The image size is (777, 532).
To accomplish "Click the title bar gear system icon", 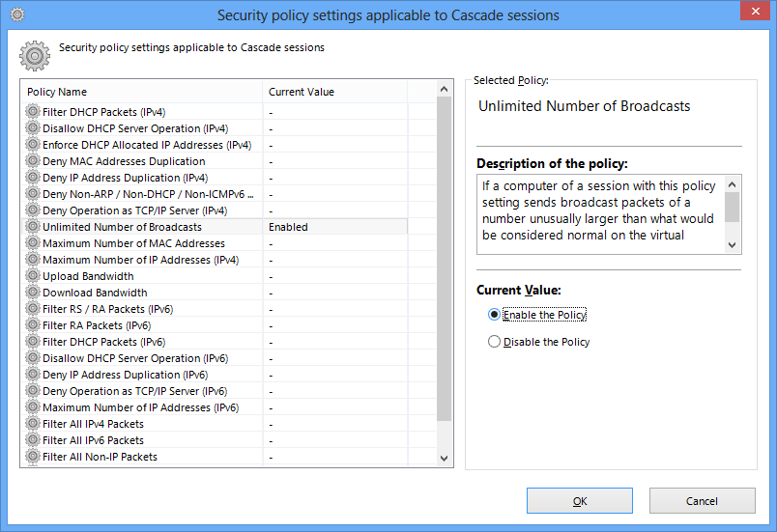I will [x=17, y=14].
